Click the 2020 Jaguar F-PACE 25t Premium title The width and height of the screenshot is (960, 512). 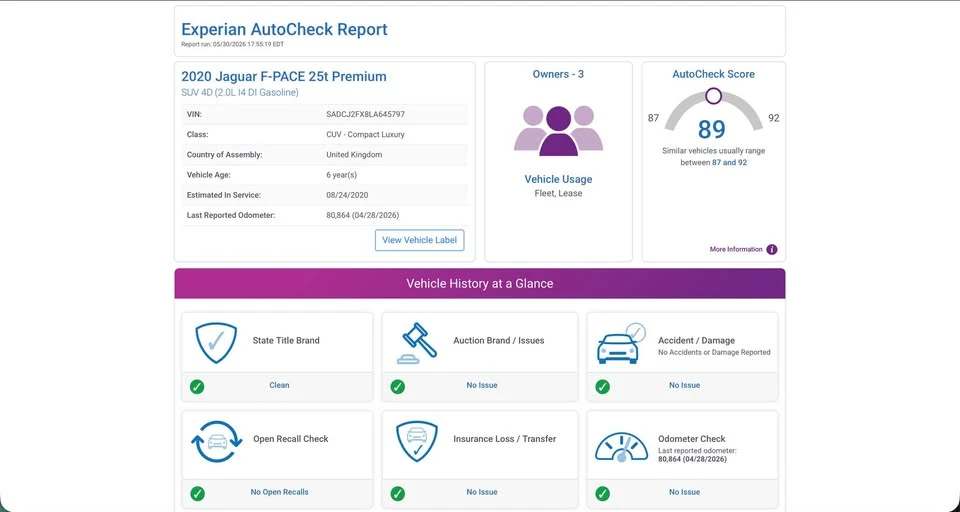[x=283, y=77]
